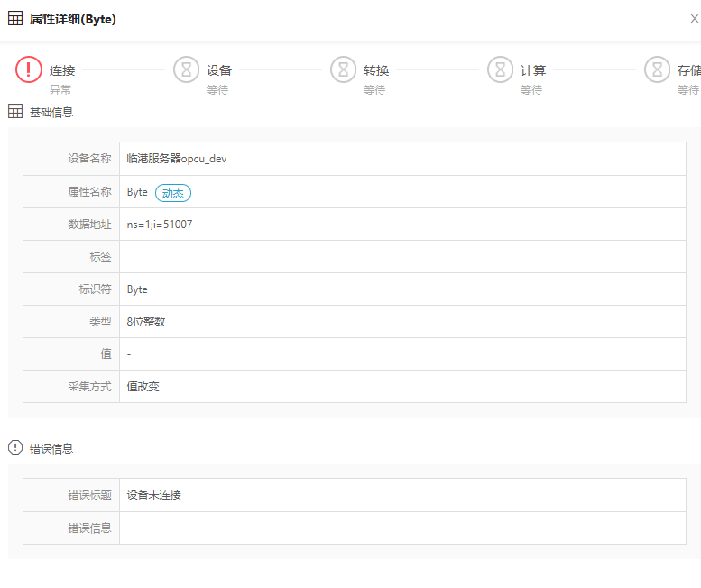This screenshot has height=588, width=701.
Task: Click the 采集方式 label cell
Action: (71, 387)
